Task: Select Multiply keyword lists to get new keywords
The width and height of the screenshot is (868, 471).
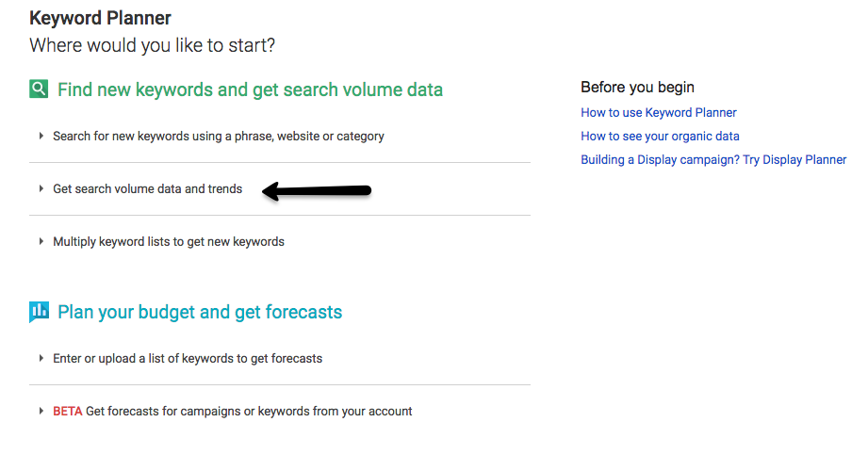Action: point(169,242)
